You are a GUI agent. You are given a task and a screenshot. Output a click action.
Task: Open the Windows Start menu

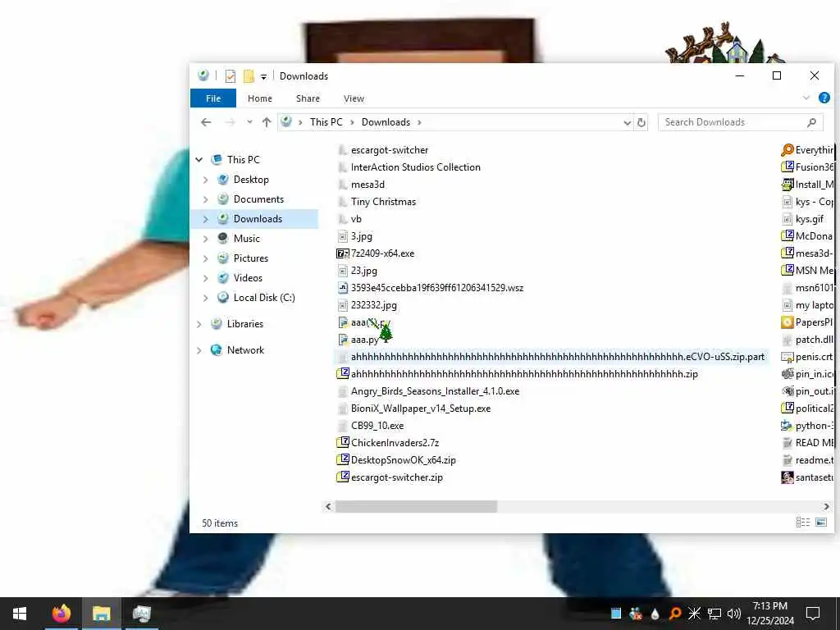pyautogui.click(x=20, y=614)
